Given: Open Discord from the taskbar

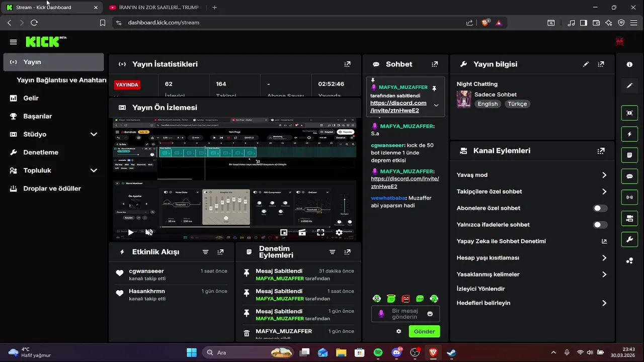Looking at the screenshot, I should [396, 352].
